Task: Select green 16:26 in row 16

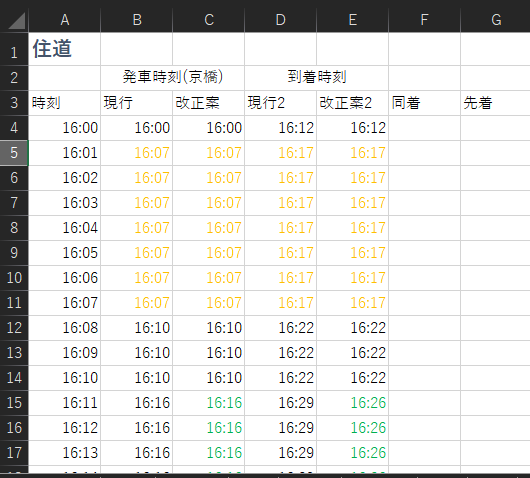Action: 353,428
